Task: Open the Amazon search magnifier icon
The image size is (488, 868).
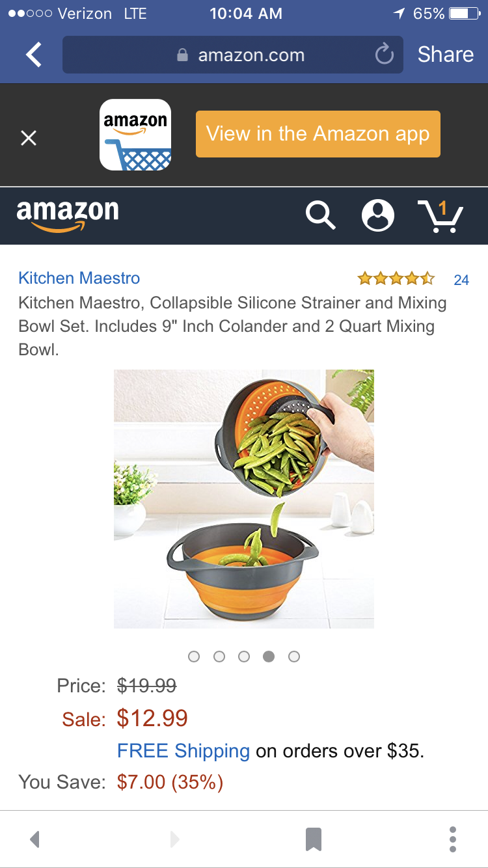Action: (x=321, y=215)
